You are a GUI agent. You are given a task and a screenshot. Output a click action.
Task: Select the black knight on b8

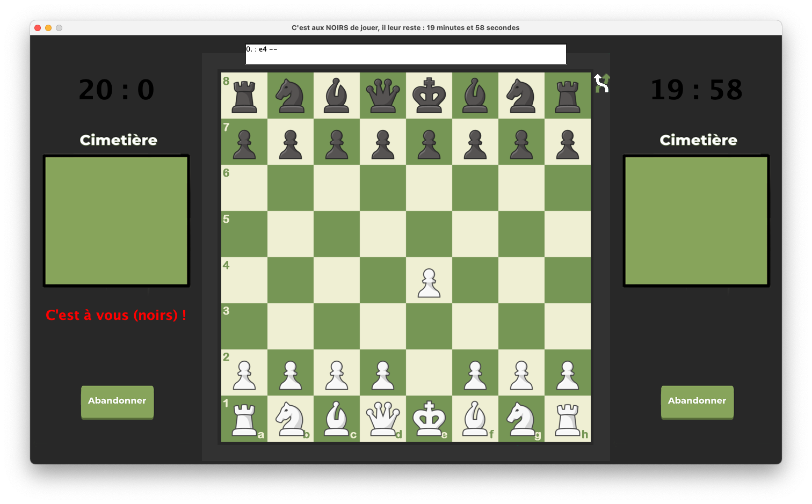coord(291,96)
